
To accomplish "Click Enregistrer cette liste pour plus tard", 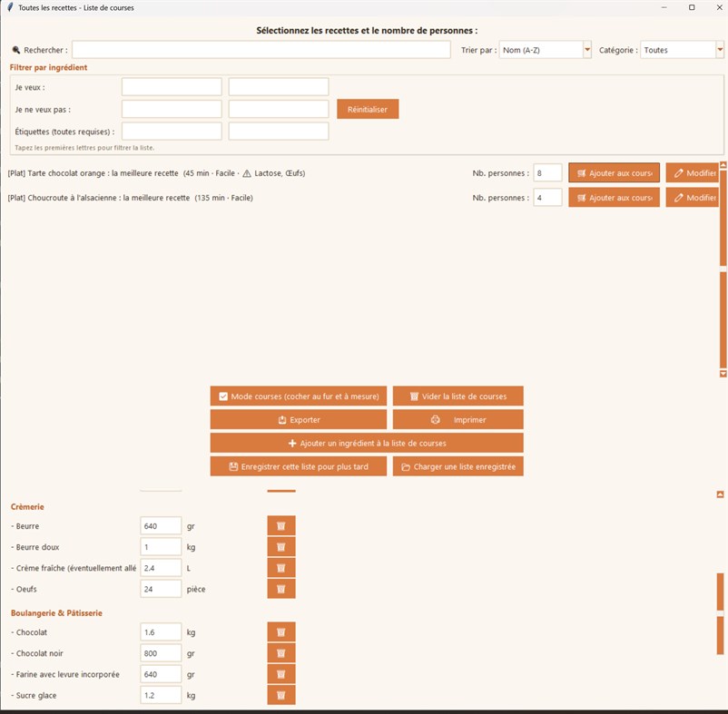I will (x=298, y=466).
